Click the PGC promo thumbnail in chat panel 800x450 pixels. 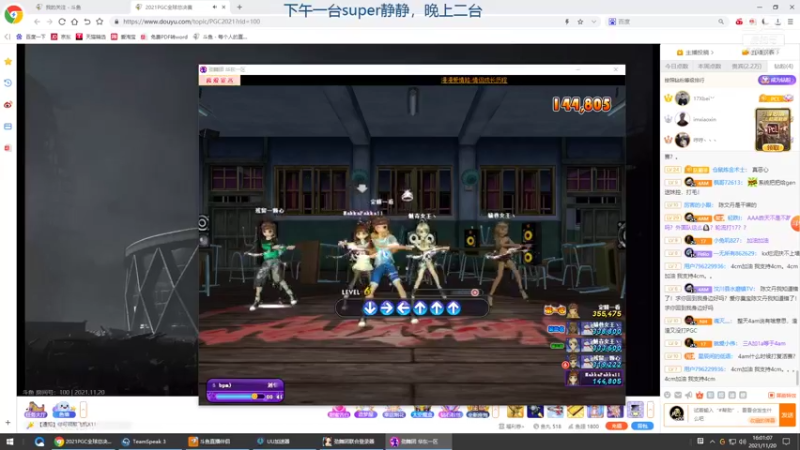tap(772, 130)
